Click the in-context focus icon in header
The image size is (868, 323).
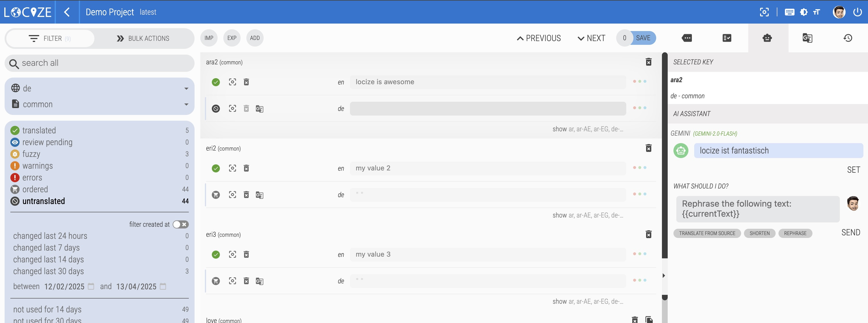[x=764, y=12]
